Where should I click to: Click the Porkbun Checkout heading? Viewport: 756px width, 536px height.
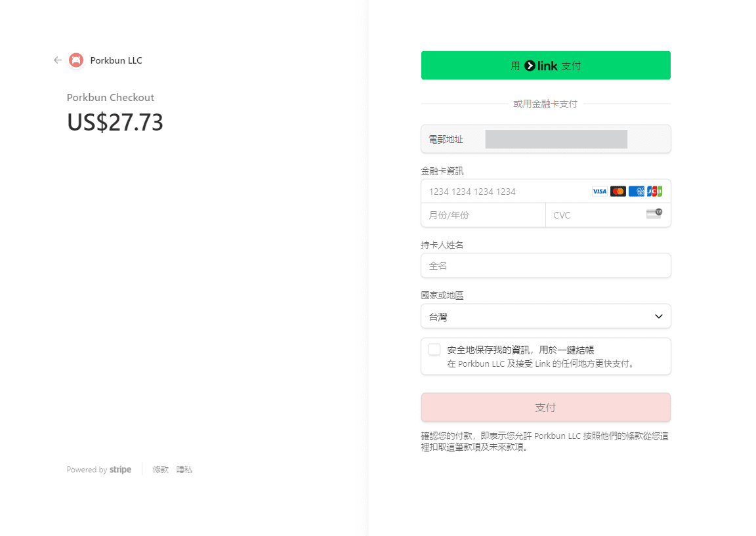(x=110, y=97)
